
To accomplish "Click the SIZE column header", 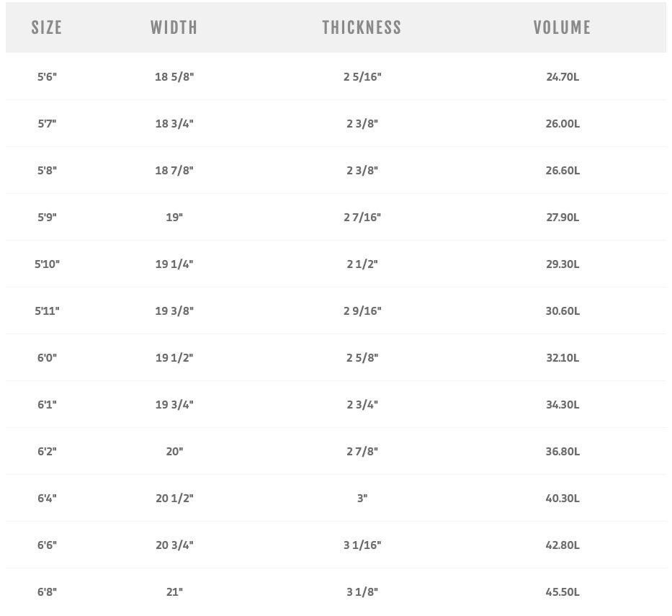I will (47, 27).
